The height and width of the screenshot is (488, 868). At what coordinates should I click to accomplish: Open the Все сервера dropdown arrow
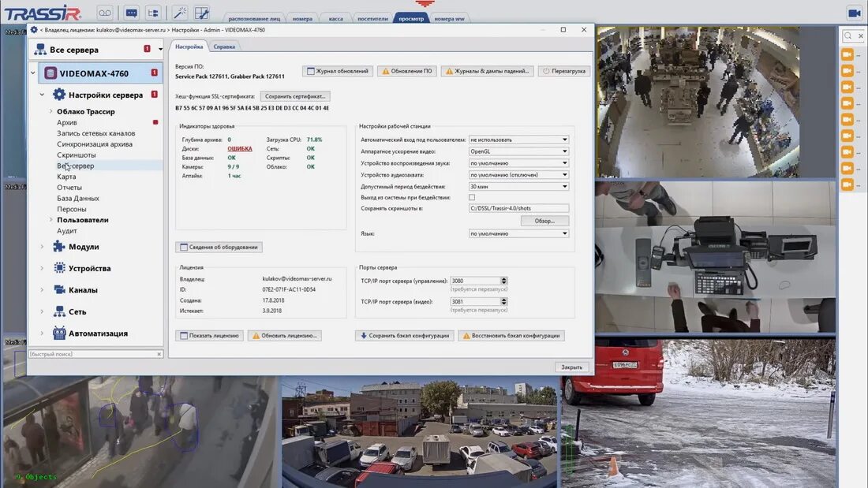(x=160, y=49)
